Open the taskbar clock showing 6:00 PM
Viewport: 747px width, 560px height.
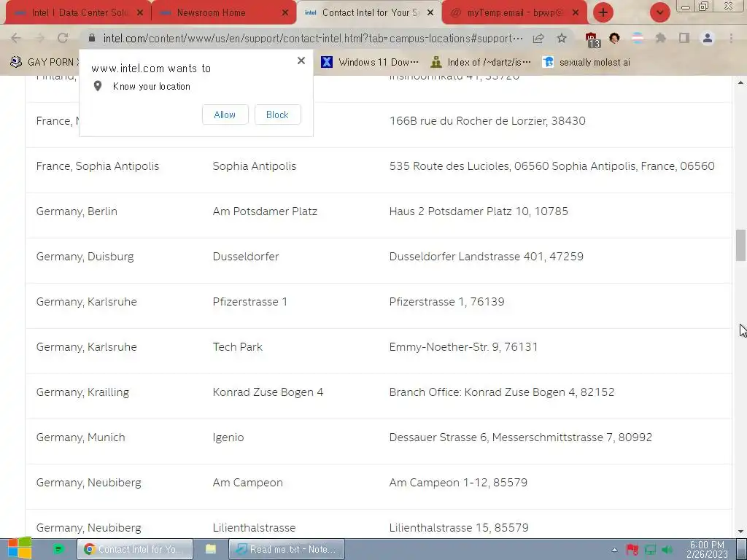707,549
